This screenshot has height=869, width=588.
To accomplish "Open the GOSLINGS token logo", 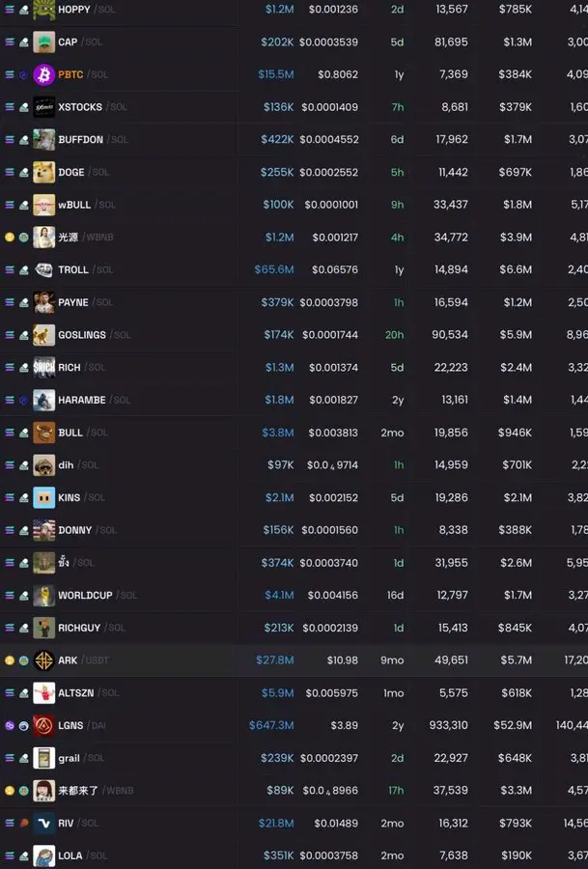I will [43, 335].
